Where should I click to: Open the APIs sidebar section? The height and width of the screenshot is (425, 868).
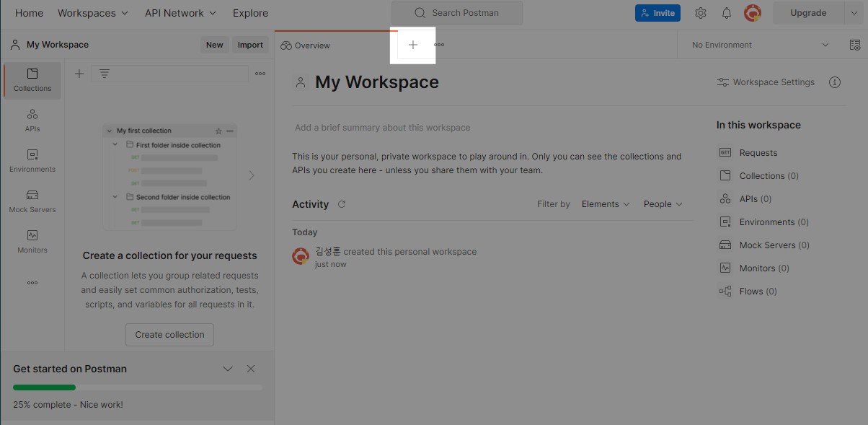click(32, 121)
